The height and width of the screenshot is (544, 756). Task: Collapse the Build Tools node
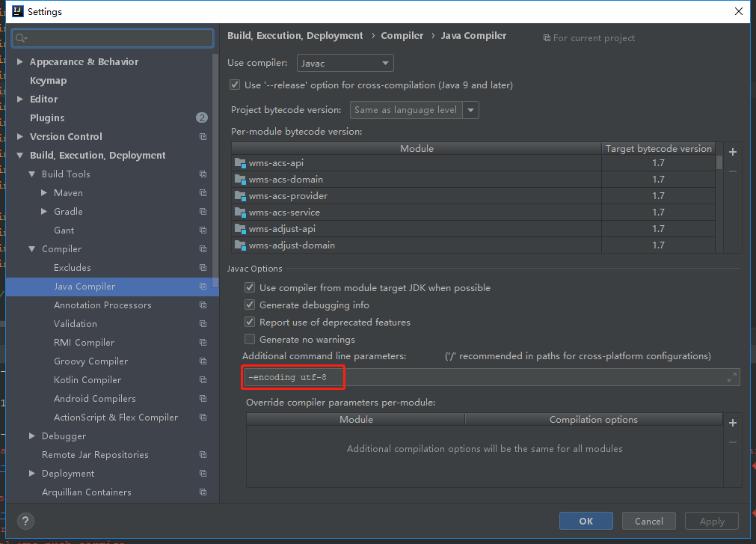click(32, 174)
